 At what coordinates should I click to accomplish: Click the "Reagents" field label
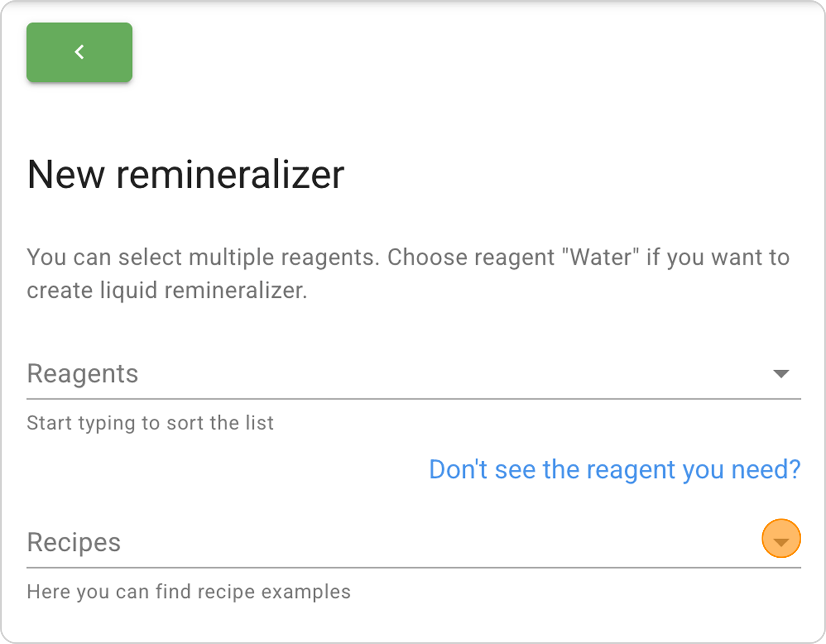pos(83,374)
